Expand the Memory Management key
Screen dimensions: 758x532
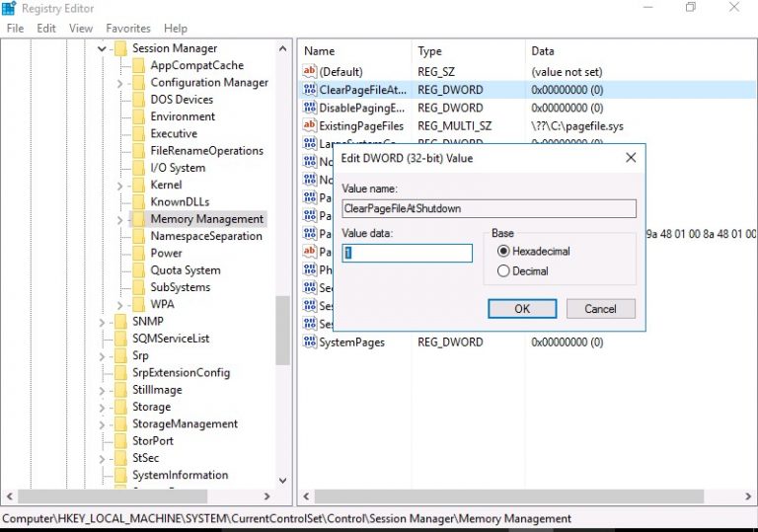click(x=119, y=220)
